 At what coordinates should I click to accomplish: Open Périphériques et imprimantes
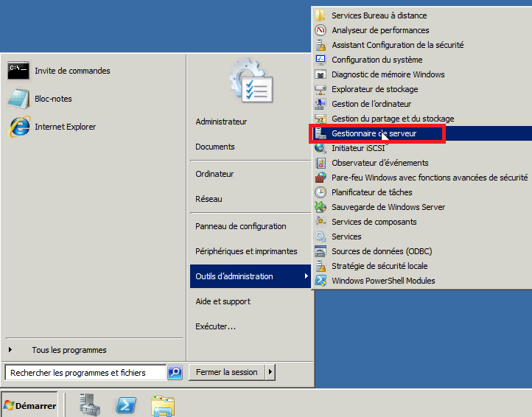pyautogui.click(x=246, y=251)
